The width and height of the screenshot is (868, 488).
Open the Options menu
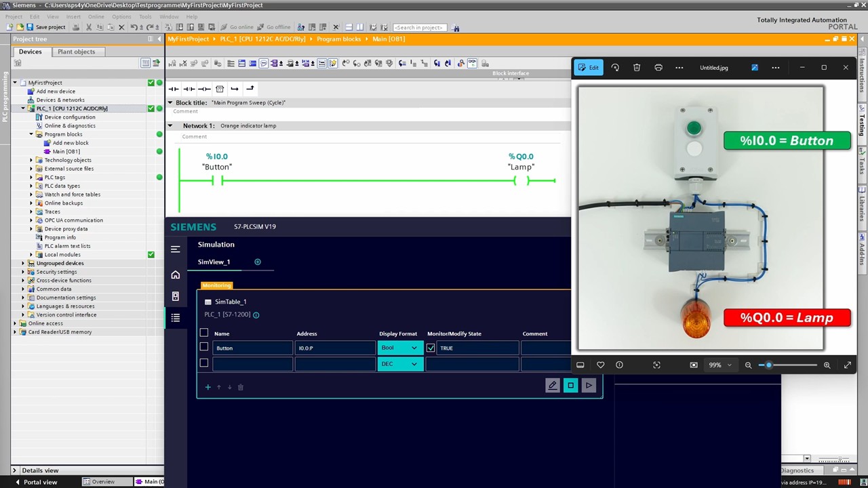coord(121,16)
